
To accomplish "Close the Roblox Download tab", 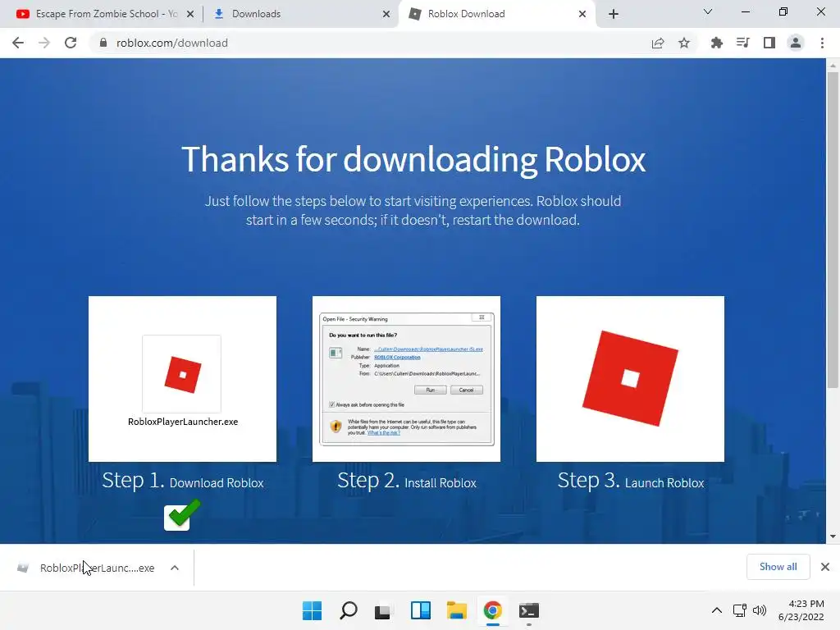I will pos(582,14).
